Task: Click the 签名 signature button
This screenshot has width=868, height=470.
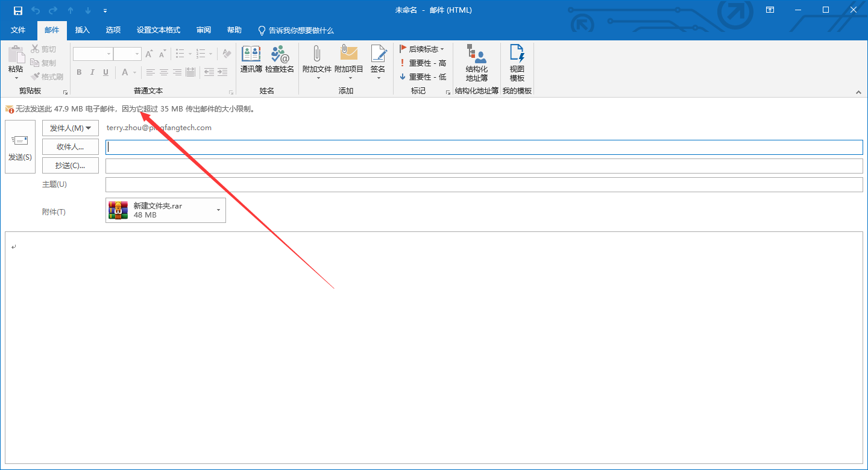Action: point(378,62)
